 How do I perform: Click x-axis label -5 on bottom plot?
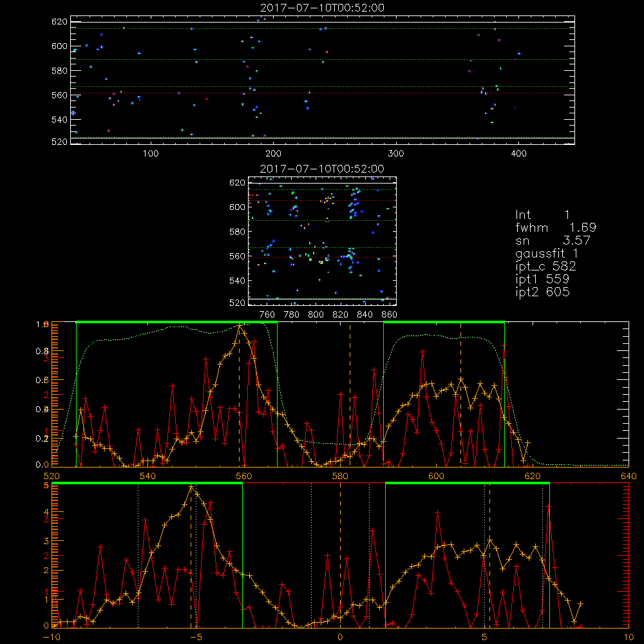click(x=196, y=637)
